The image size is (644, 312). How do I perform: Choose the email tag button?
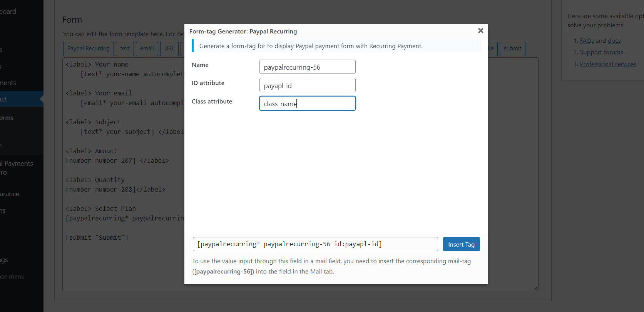point(147,49)
